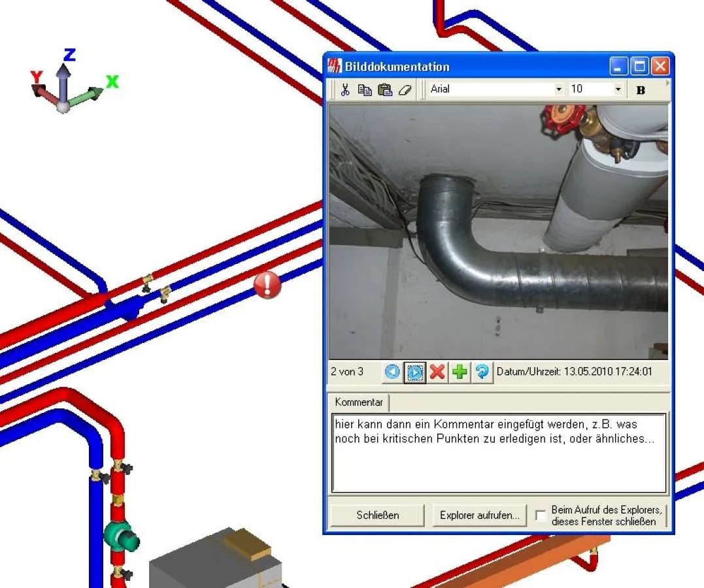Delete picture using red X icon
Viewport: 704px width, 588px height.
pyautogui.click(x=437, y=372)
